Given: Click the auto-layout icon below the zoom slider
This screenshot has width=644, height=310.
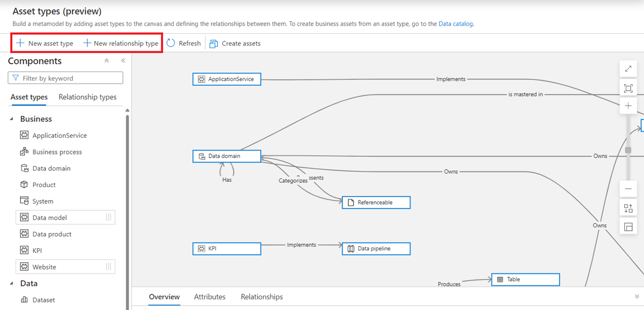Looking at the screenshot, I should coord(628,209).
